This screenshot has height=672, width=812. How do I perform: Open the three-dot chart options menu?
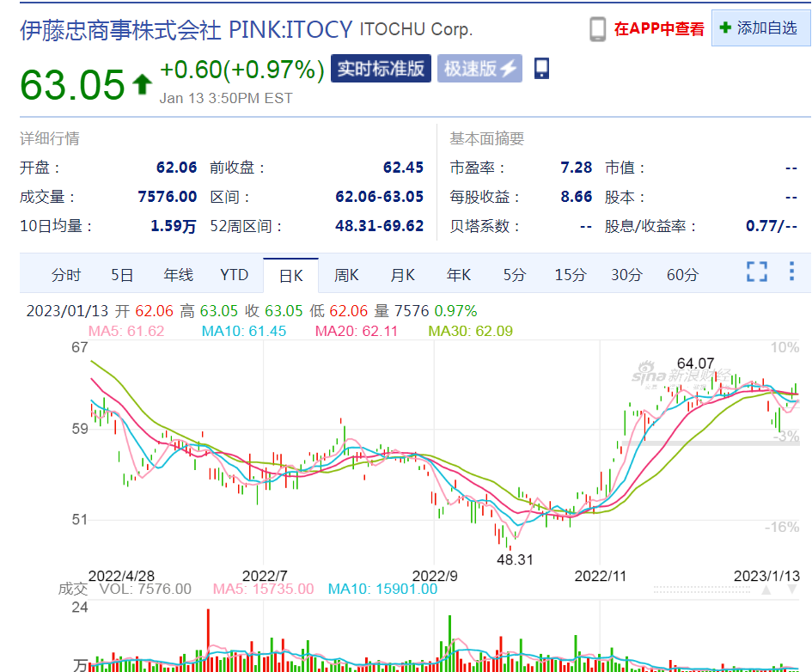tap(791, 272)
